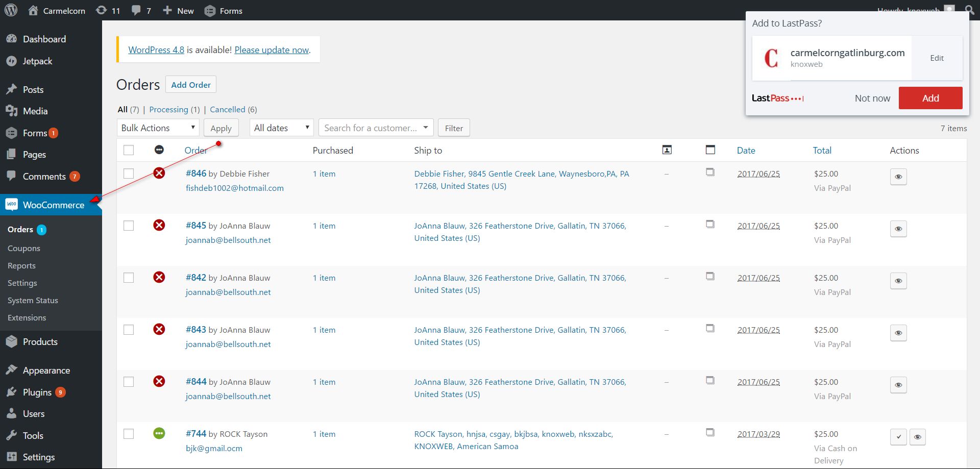The height and width of the screenshot is (469, 980).
Task: Open Products in the sidebar menu
Action: (x=40, y=342)
